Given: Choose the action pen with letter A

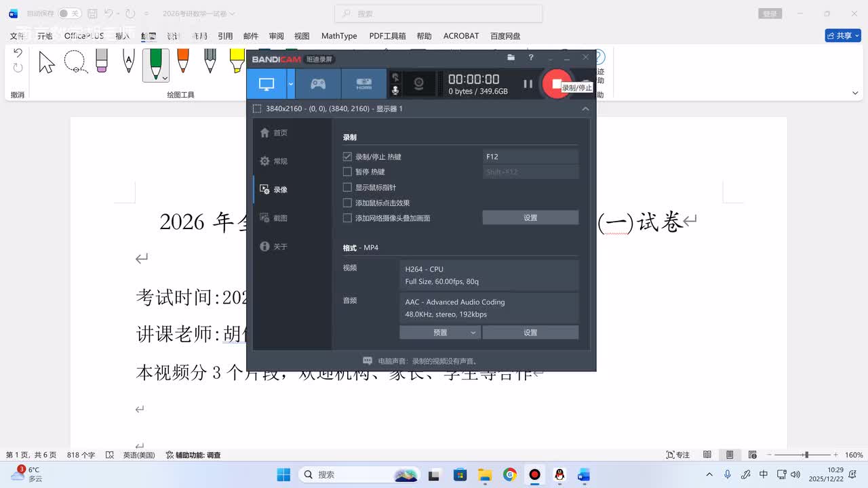Looking at the screenshot, I should tap(129, 61).
